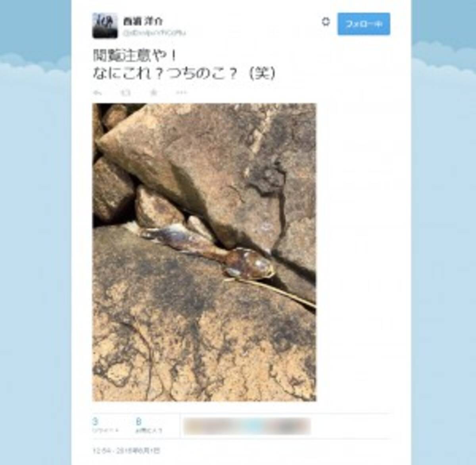Click the blue フォロー中 follow button
Image resolution: width=476 pixels, height=465 pixels.
tap(364, 24)
